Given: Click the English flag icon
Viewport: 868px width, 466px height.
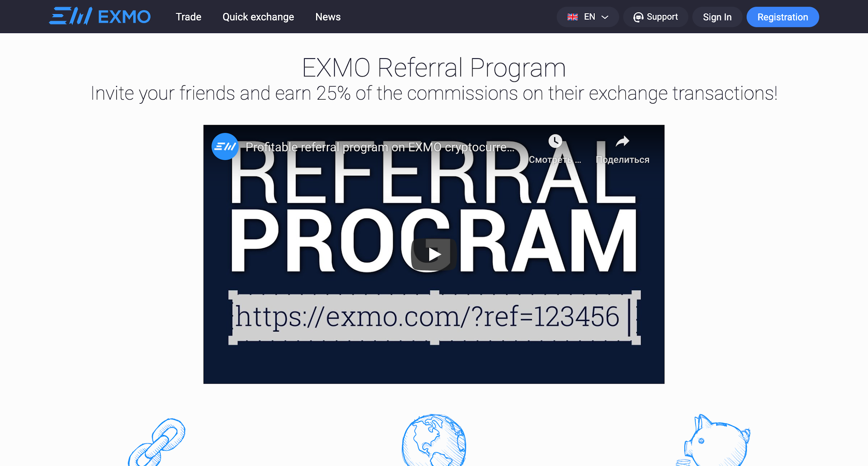Looking at the screenshot, I should pos(572,17).
